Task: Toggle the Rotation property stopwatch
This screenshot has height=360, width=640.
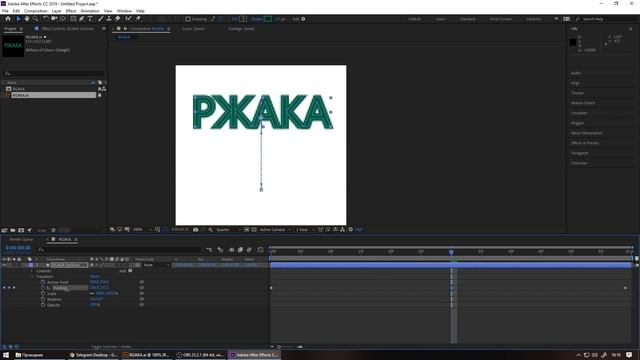Action: (x=43, y=299)
